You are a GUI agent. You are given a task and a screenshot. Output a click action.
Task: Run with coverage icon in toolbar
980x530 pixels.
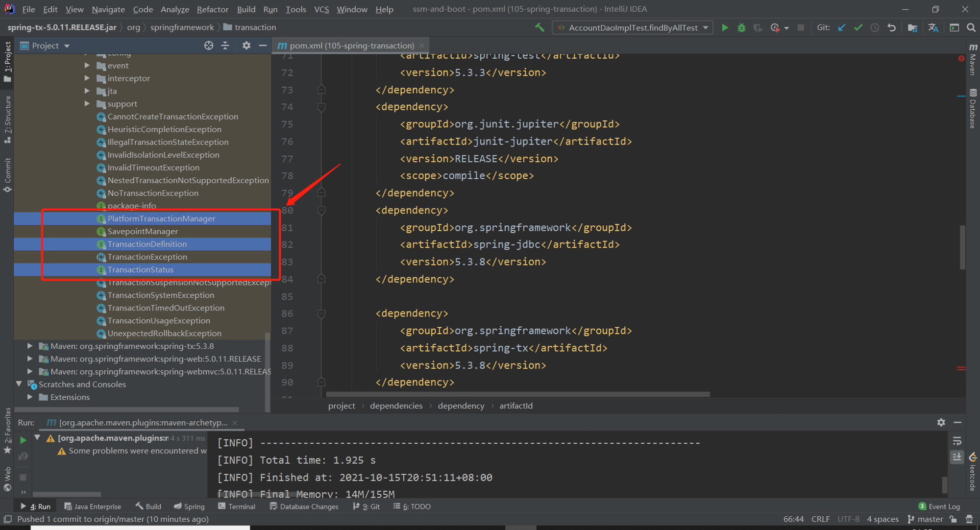[758, 27]
